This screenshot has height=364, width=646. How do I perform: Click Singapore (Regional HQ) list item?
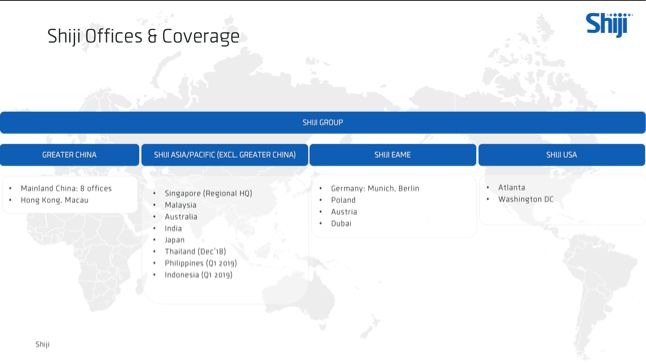208,193
